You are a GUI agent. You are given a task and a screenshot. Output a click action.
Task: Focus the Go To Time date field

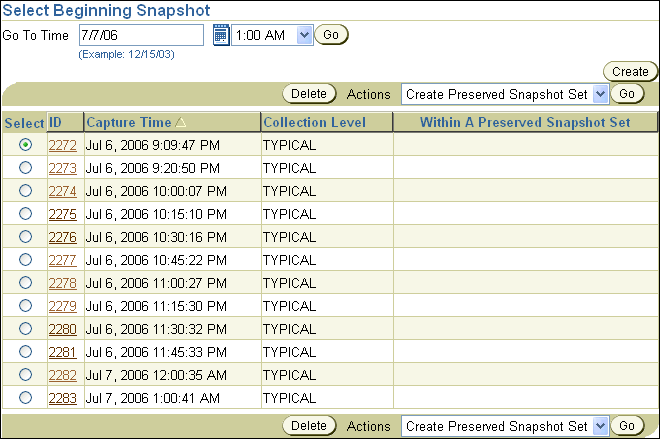[140, 35]
